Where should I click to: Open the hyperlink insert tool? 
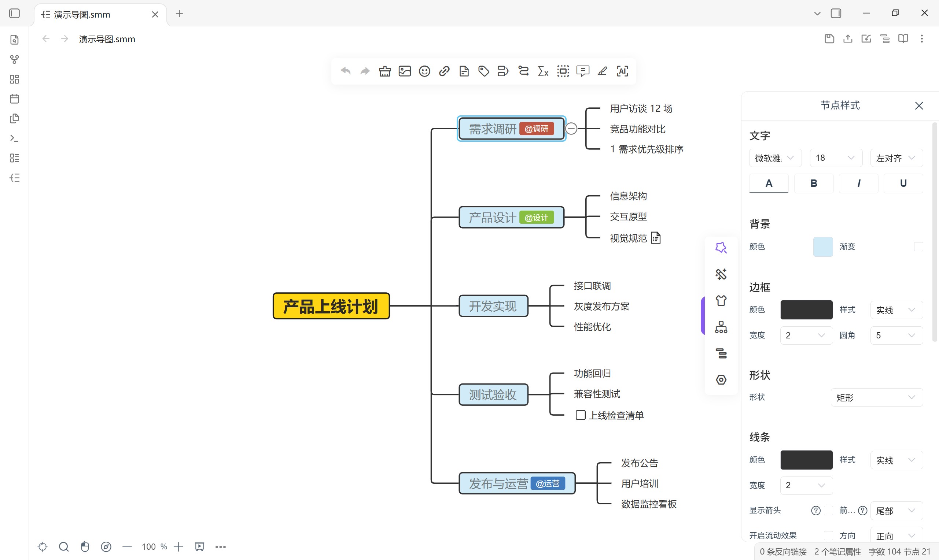click(x=444, y=71)
